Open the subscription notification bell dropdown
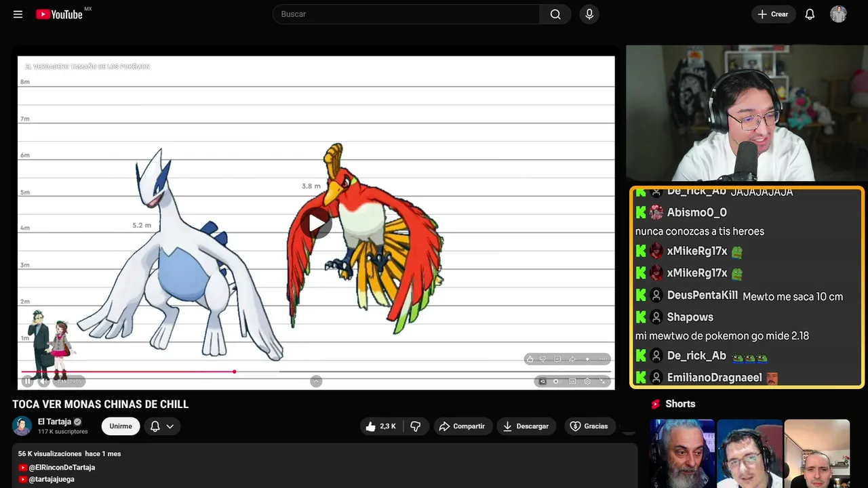This screenshot has height=488, width=868. (162, 426)
